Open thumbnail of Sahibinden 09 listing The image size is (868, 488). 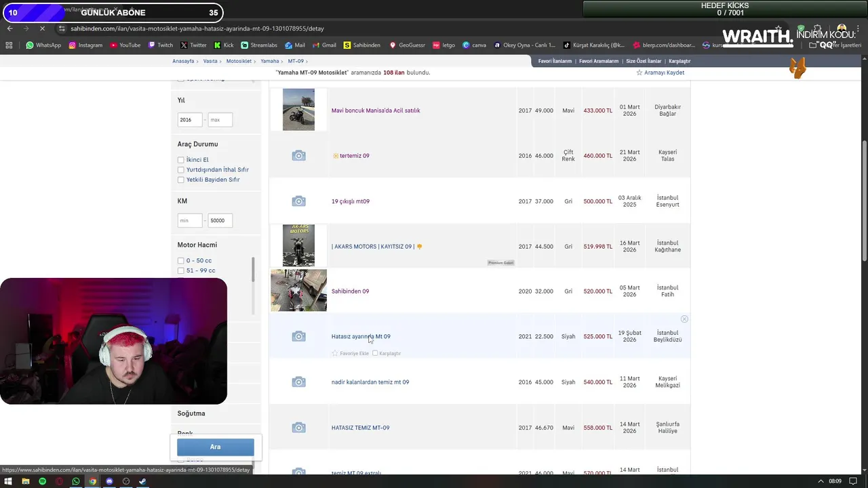point(298,290)
